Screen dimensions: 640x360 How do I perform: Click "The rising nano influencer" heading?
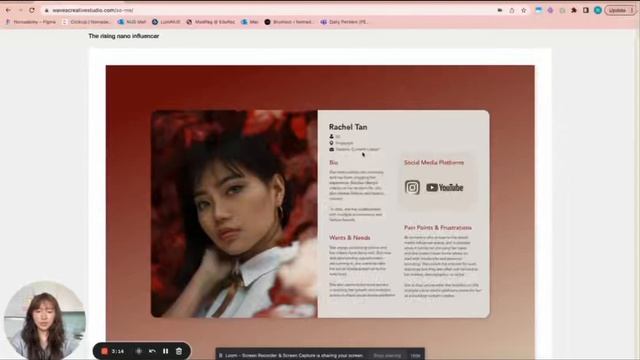pos(124,36)
